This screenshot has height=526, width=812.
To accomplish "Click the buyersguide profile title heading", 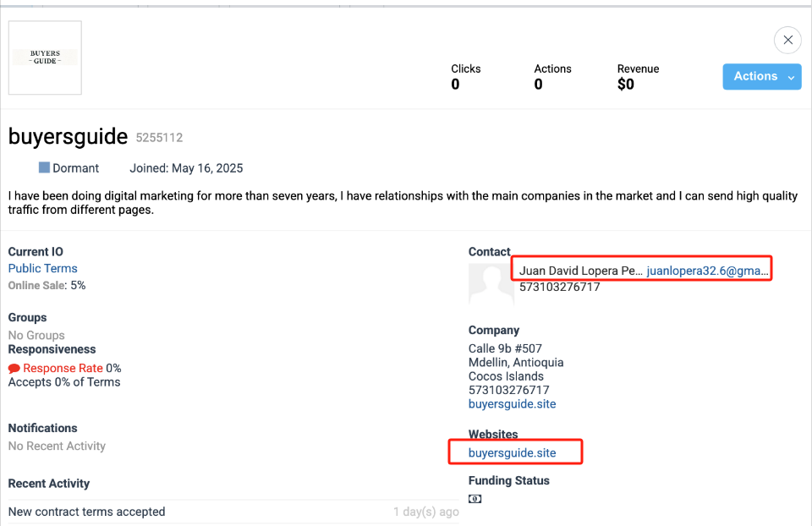I will [68, 136].
